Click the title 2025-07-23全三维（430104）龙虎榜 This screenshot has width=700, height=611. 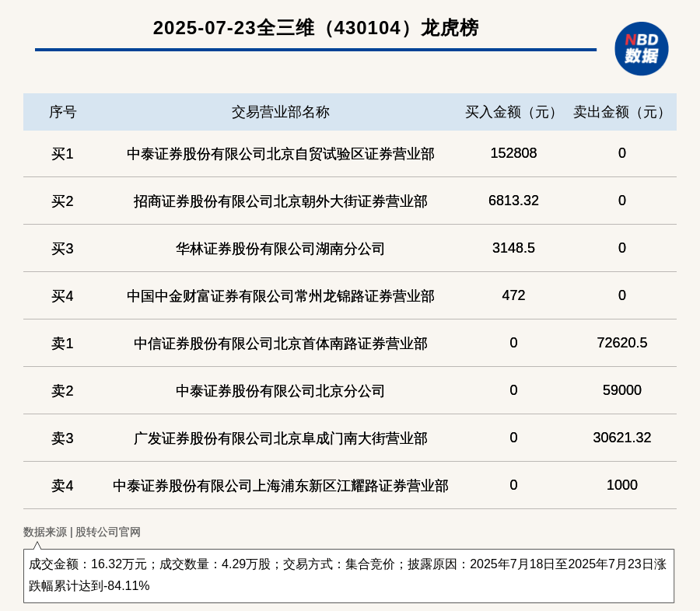316,28
